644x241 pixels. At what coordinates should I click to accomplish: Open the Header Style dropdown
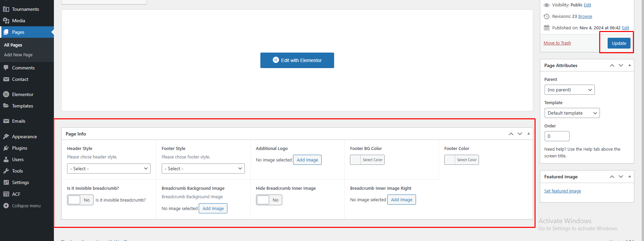[x=108, y=169]
